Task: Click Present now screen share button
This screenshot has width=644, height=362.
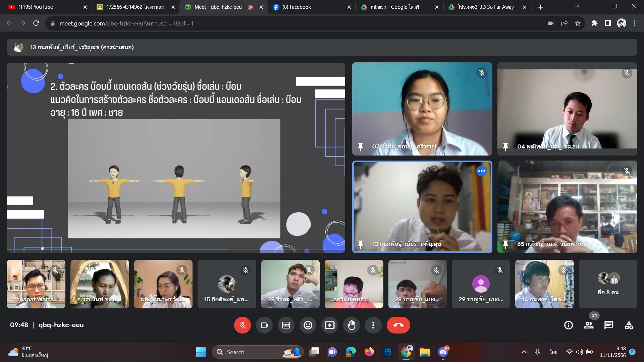Action: pos(330,325)
